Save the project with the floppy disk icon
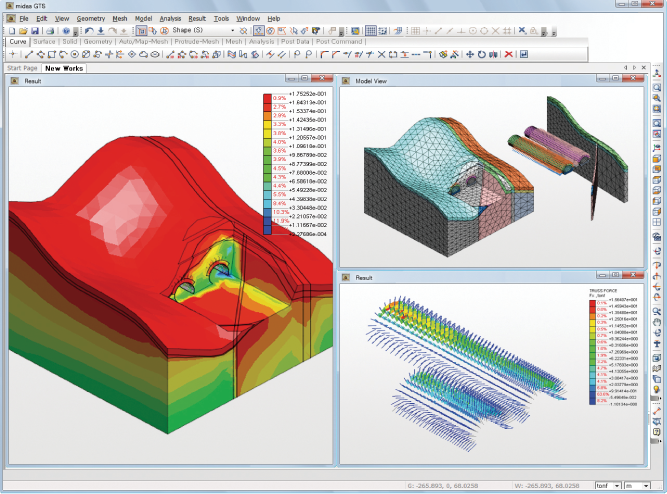Screen dimensions: 667x494 click(x=35, y=31)
